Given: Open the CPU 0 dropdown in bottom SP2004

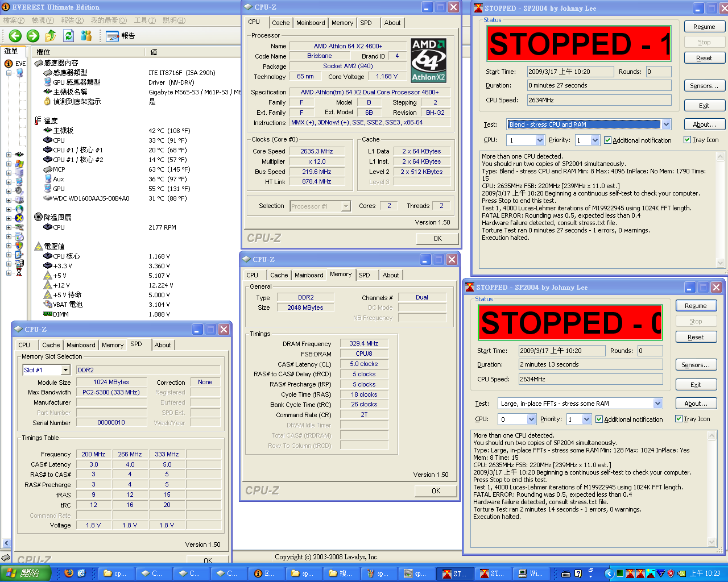Looking at the screenshot, I should (x=532, y=419).
